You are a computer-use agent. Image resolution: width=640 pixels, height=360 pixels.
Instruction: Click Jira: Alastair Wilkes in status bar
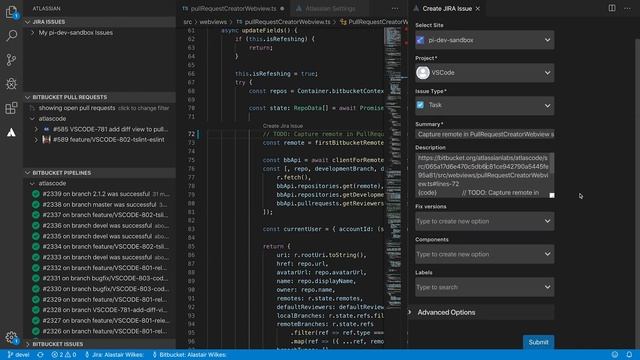click(x=114, y=355)
